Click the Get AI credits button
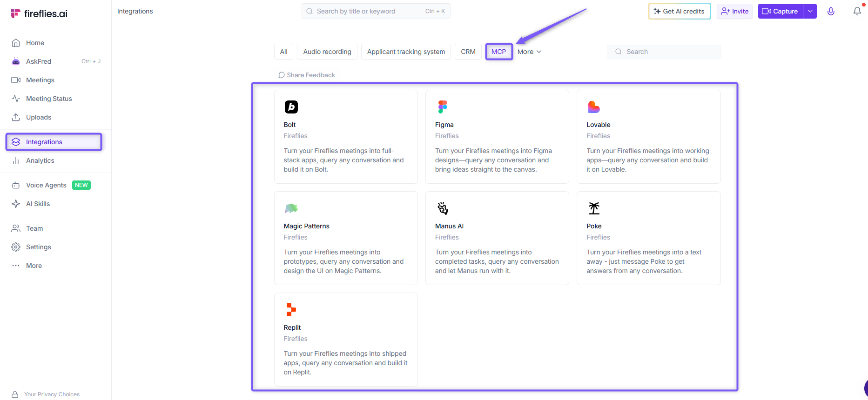This screenshot has width=868, height=400. point(680,11)
